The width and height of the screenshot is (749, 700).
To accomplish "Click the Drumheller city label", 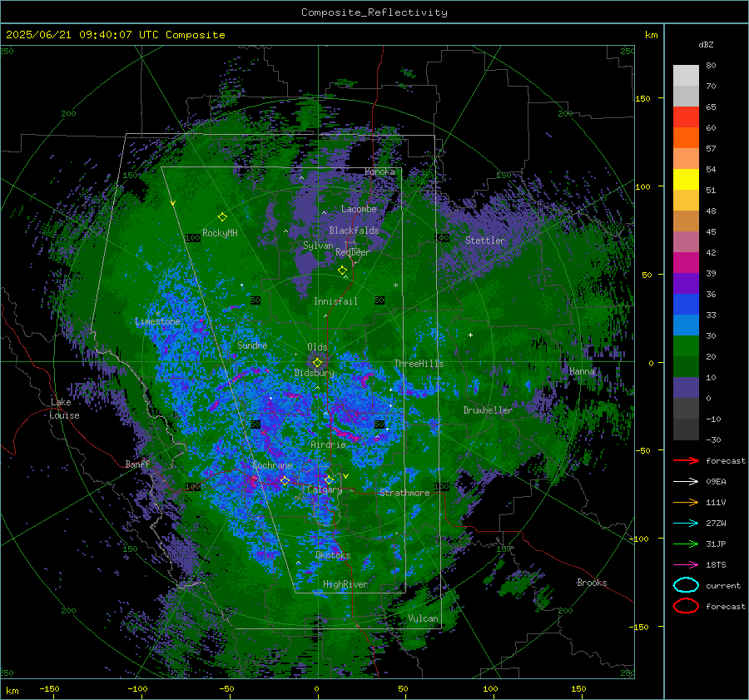I will pos(487,410).
